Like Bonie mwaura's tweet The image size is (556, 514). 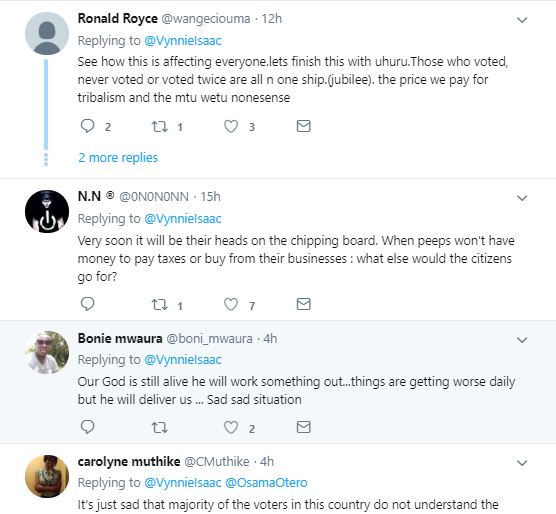point(231,428)
